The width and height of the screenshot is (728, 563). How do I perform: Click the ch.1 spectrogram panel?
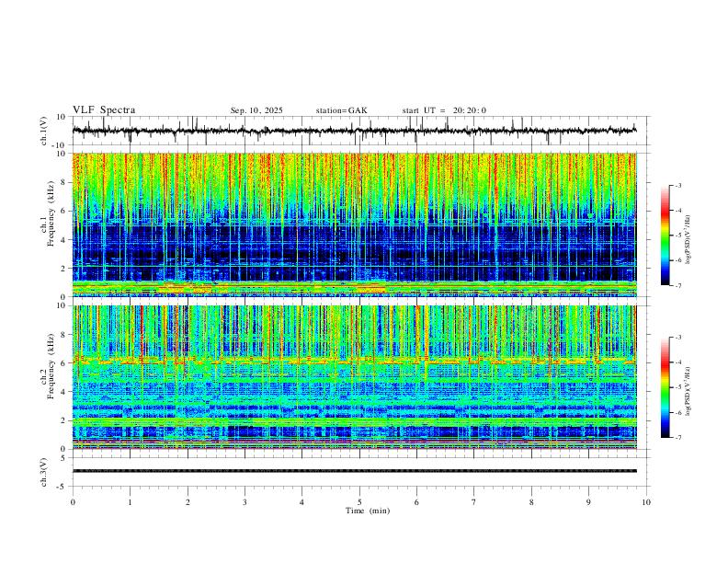coord(355,224)
